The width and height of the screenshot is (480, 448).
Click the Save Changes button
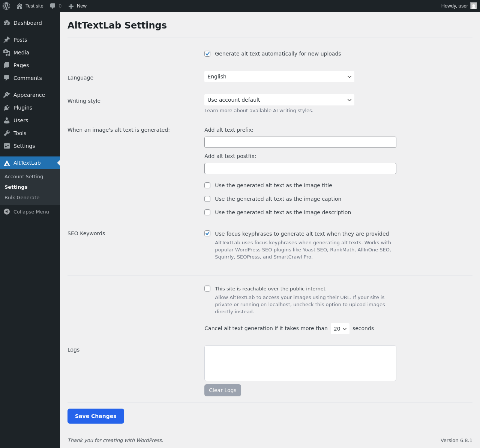tap(96, 416)
